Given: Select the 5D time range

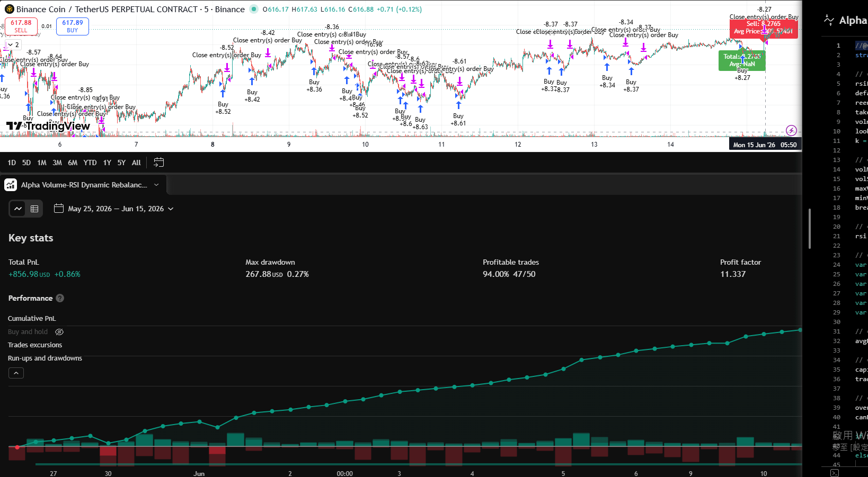Looking at the screenshot, I should tap(26, 163).
